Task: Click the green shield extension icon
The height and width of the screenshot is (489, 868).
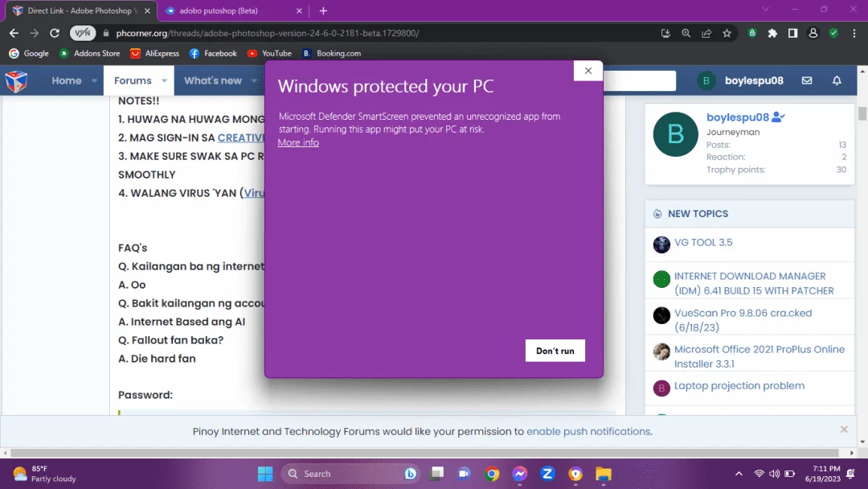Action: (x=833, y=33)
